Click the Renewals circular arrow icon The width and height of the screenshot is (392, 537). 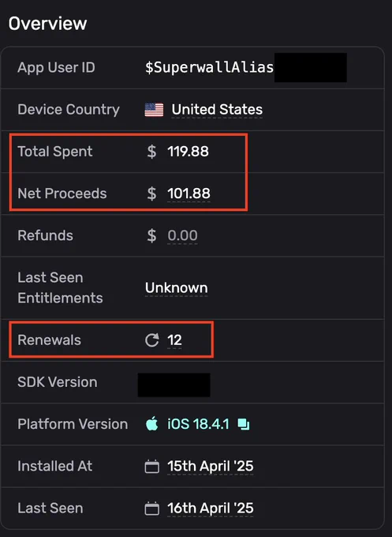pos(152,340)
